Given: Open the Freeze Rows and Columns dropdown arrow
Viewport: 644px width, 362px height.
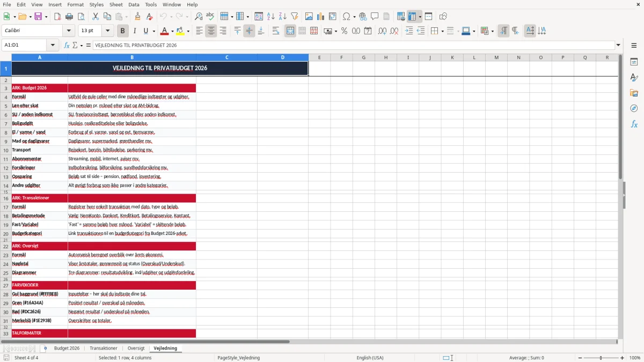Looking at the screenshot, I should coord(420,17).
